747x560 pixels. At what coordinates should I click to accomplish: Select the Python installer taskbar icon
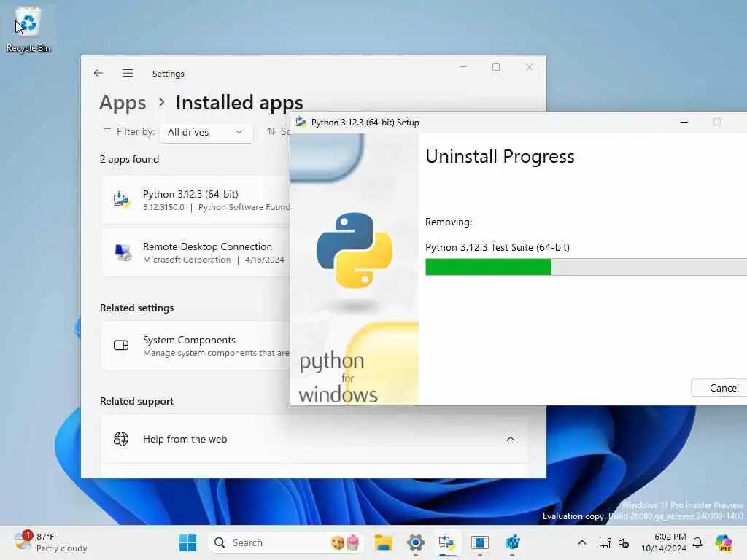(x=447, y=542)
